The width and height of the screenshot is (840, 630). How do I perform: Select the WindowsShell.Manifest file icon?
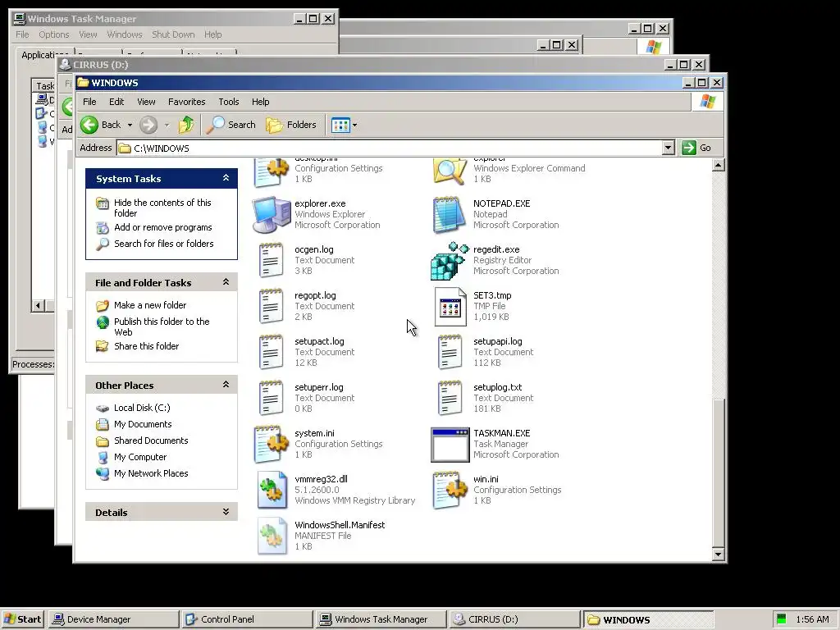pos(272,536)
